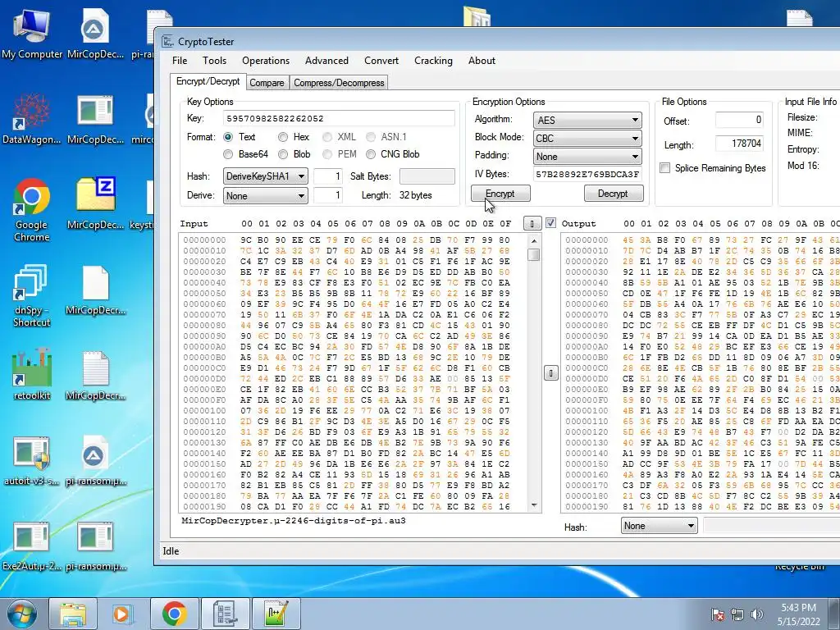Select the Text key format radio button
The width and height of the screenshot is (840, 630).
(x=228, y=137)
